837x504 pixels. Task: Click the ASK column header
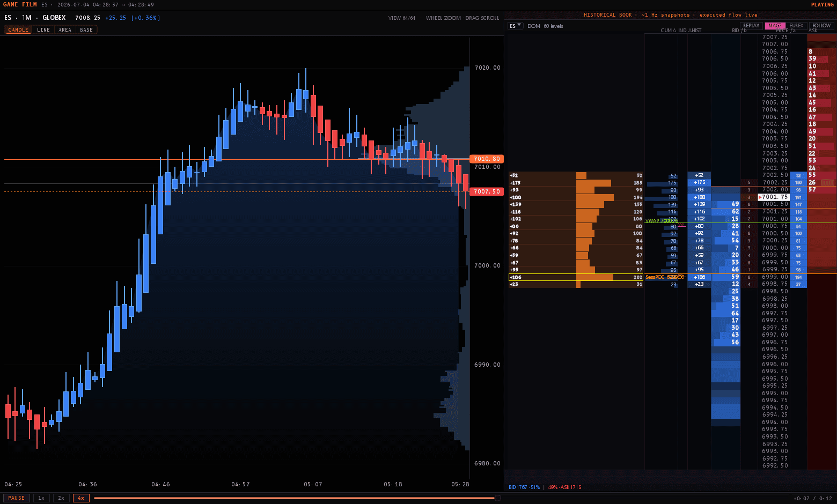point(813,31)
